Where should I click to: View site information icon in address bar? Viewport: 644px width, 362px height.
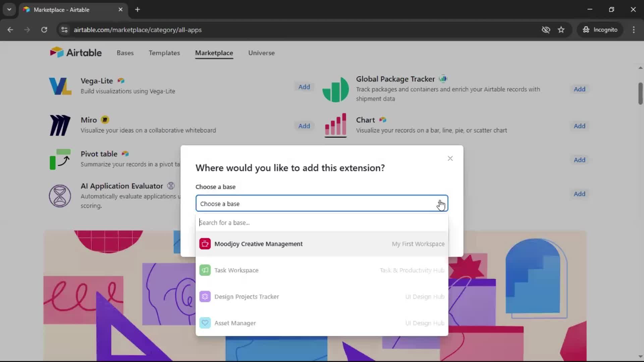64,30
